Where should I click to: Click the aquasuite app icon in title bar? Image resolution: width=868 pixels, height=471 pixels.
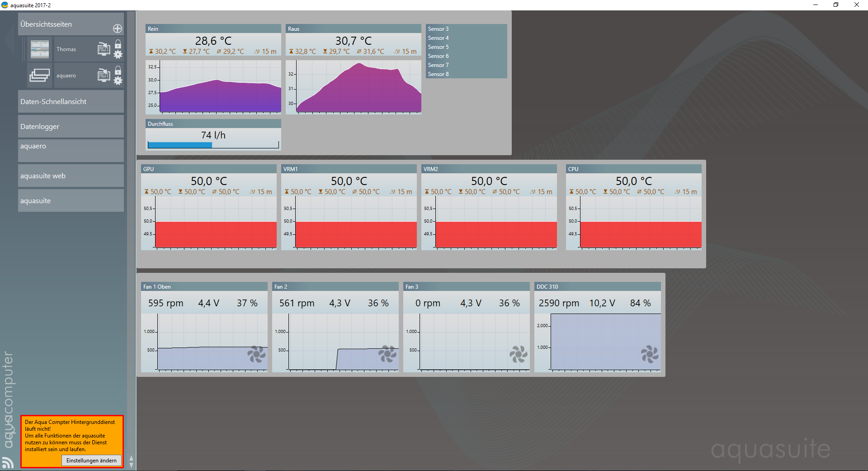pyautogui.click(x=5, y=5)
